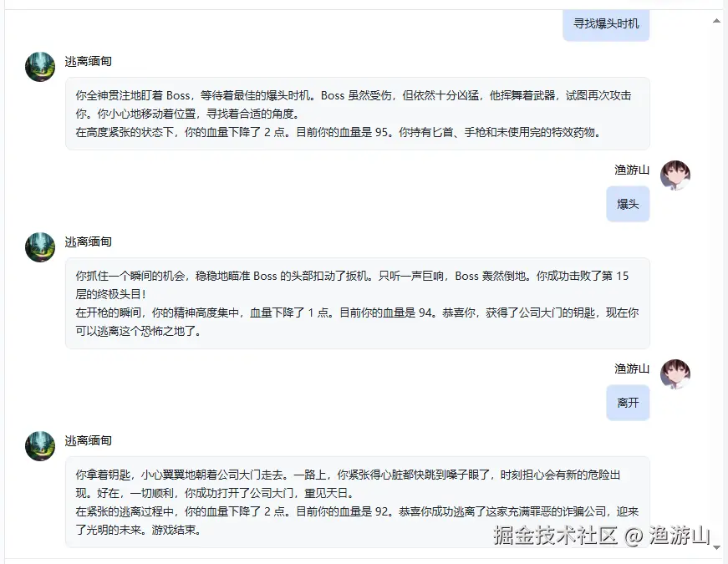The width and height of the screenshot is (728, 564).
Task: Click the 寻找爆头时机 quick reply bubble
Action: point(605,25)
